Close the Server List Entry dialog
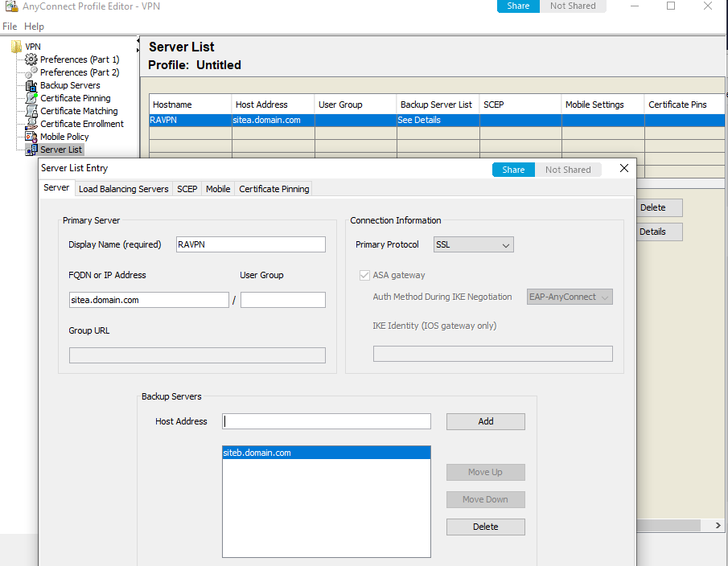Screen dimensions: 728x566 [x=624, y=168]
